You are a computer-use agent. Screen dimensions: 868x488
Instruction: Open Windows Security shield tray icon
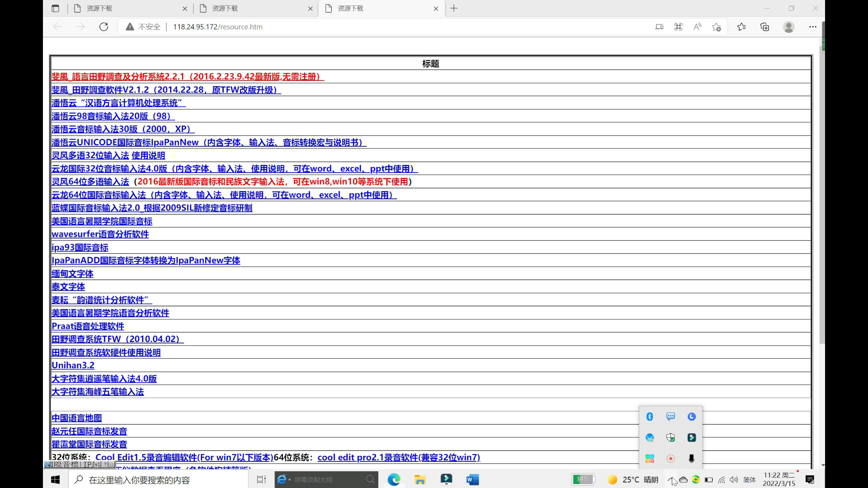(670, 437)
